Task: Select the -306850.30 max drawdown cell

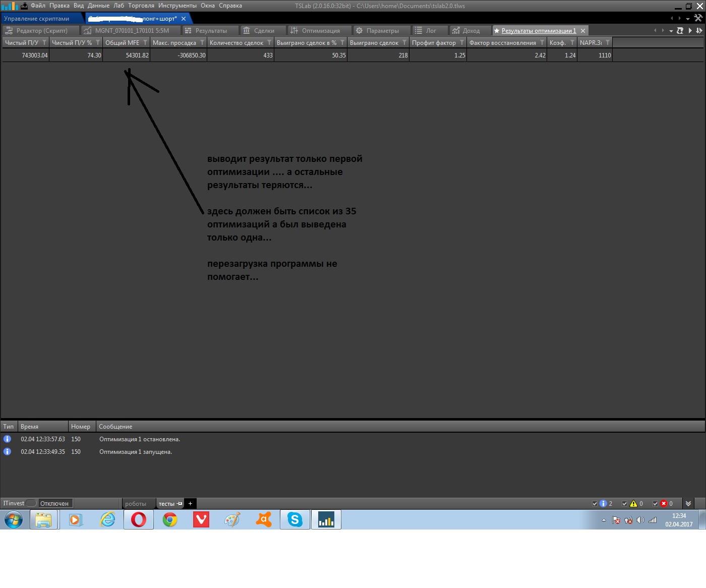Action: [x=179, y=55]
